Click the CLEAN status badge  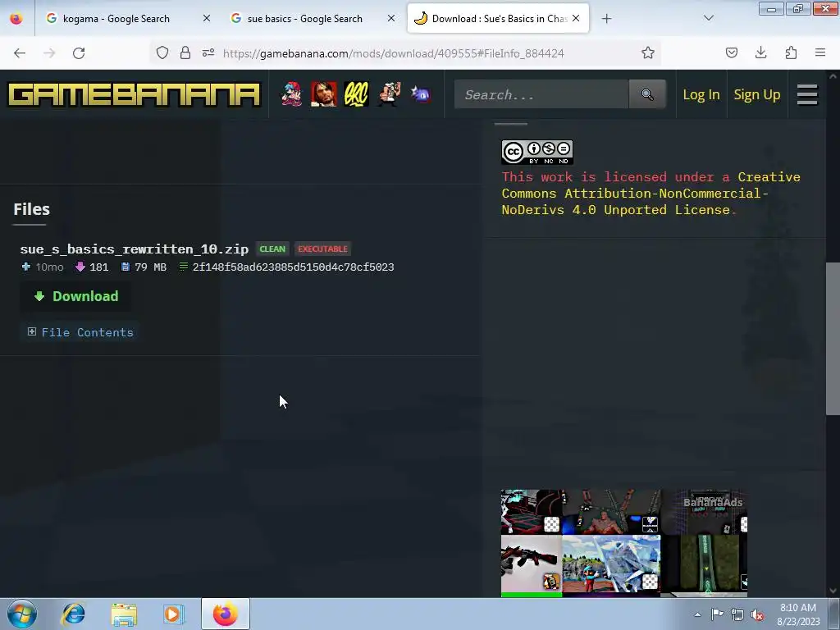[x=272, y=249]
